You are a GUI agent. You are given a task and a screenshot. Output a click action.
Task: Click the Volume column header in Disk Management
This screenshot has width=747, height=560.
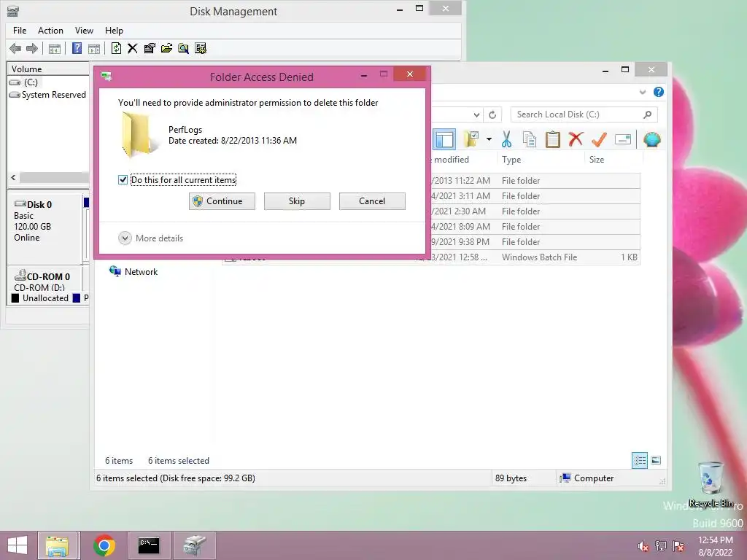click(x=48, y=69)
